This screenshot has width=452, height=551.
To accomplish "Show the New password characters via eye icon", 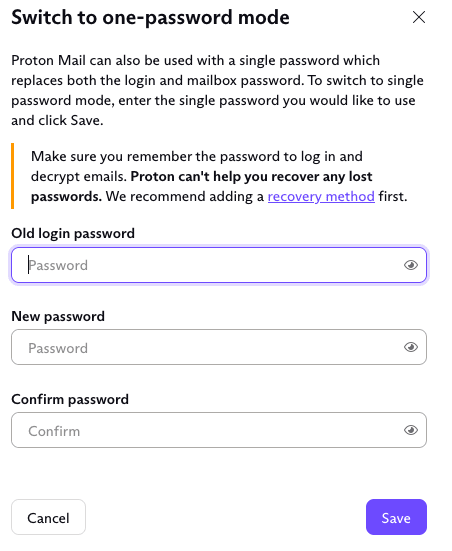I will pyautogui.click(x=411, y=347).
